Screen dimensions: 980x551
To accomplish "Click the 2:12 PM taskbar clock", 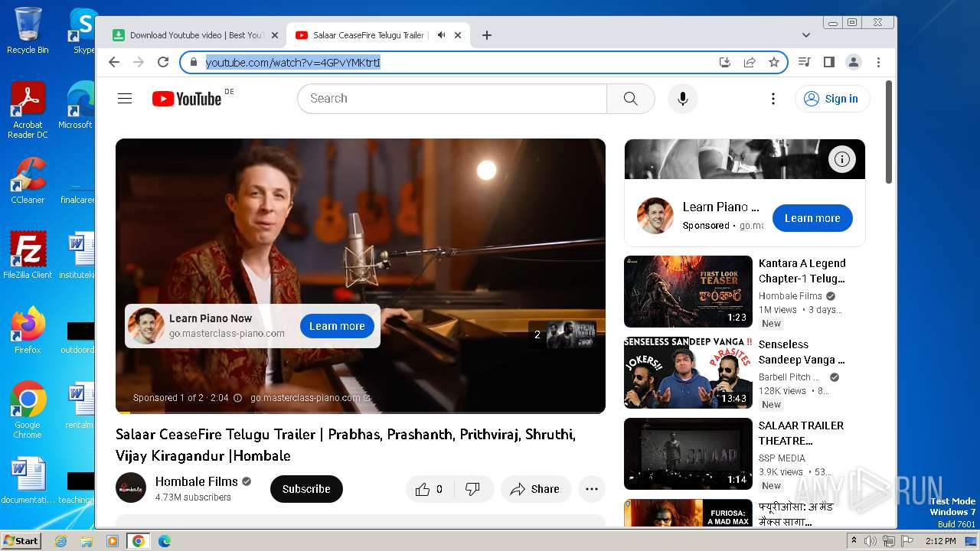I will point(940,541).
